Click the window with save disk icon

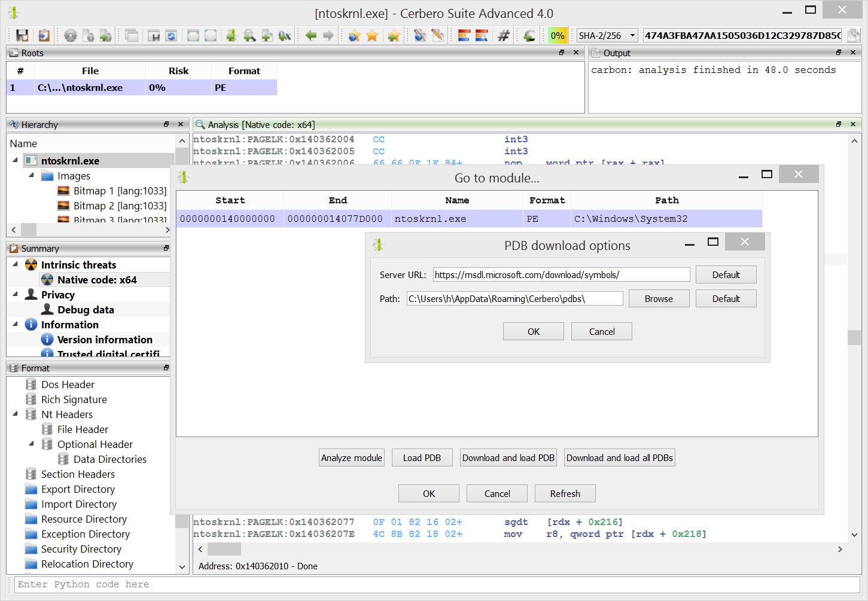pos(154,35)
